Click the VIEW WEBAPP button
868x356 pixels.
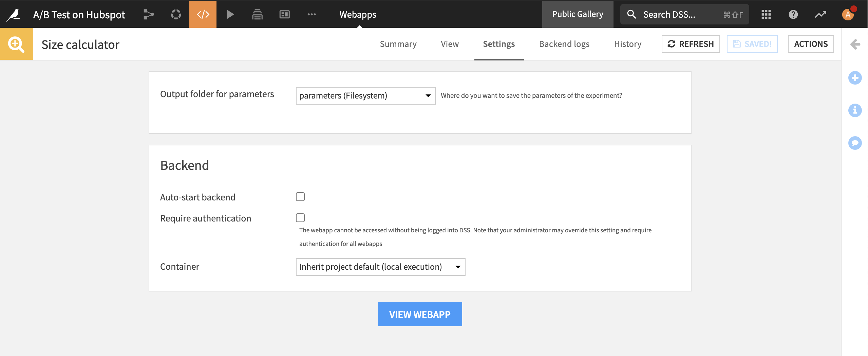(420, 314)
